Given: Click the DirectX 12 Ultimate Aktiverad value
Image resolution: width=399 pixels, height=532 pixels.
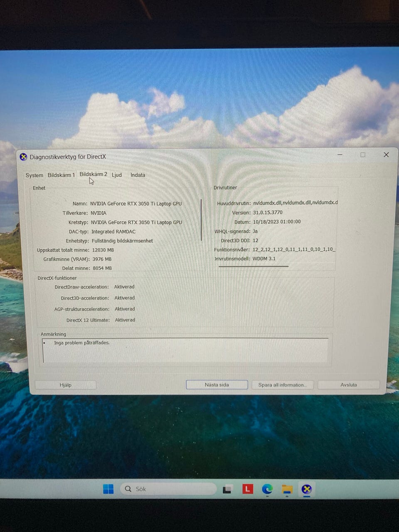Looking at the screenshot, I should pyautogui.click(x=125, y=320).
